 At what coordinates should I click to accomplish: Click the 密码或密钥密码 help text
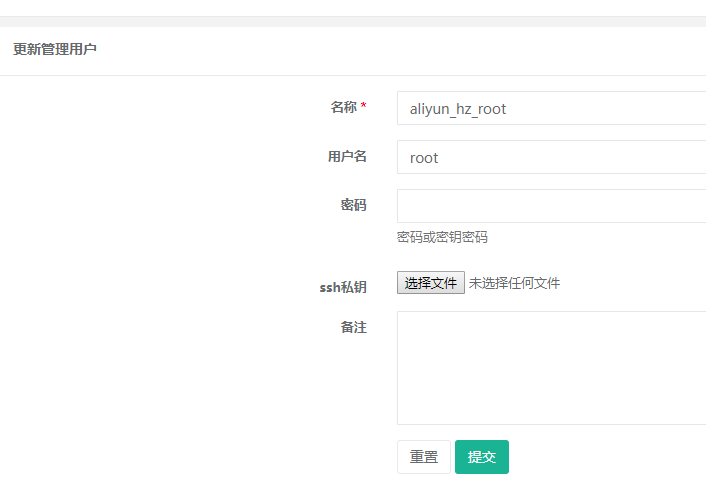(442, 237)
